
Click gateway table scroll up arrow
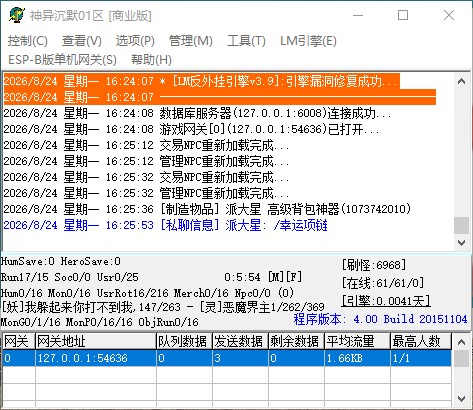pyautogui.click(x=461, y=342)
